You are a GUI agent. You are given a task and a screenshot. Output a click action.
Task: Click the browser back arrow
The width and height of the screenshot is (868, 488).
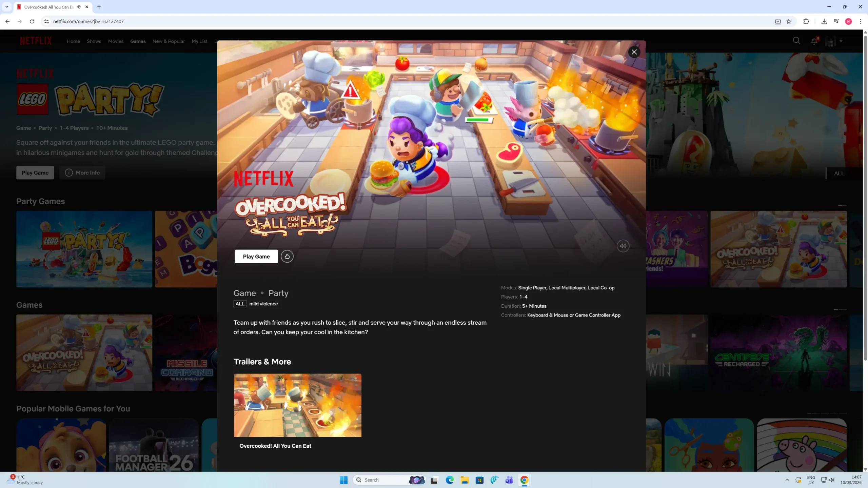click(x=7, y=21)
